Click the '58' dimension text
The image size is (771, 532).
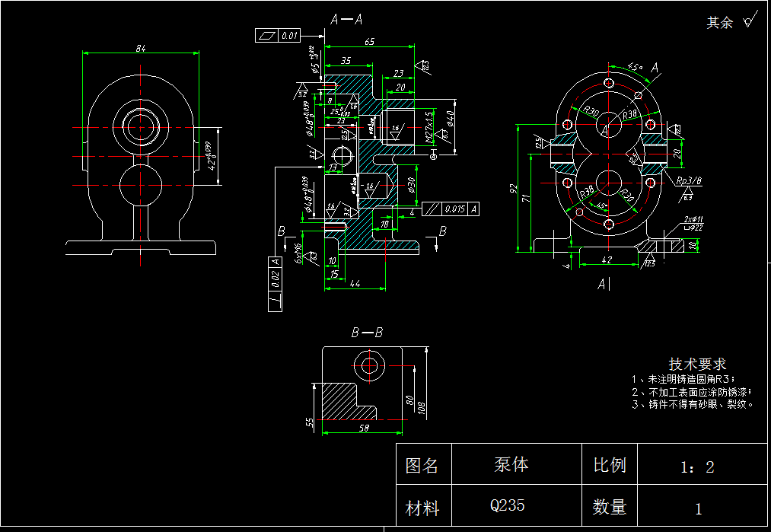(364, 428)
